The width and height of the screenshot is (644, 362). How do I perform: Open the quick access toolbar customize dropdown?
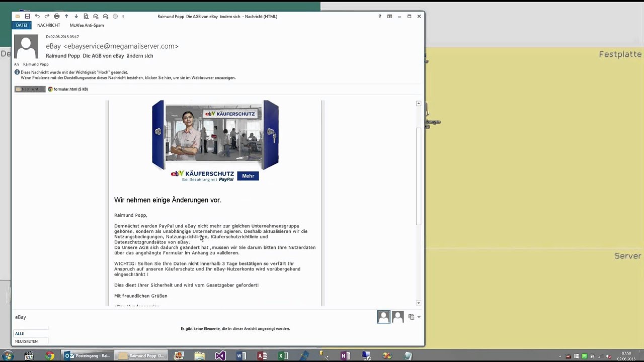click(123, 16)
